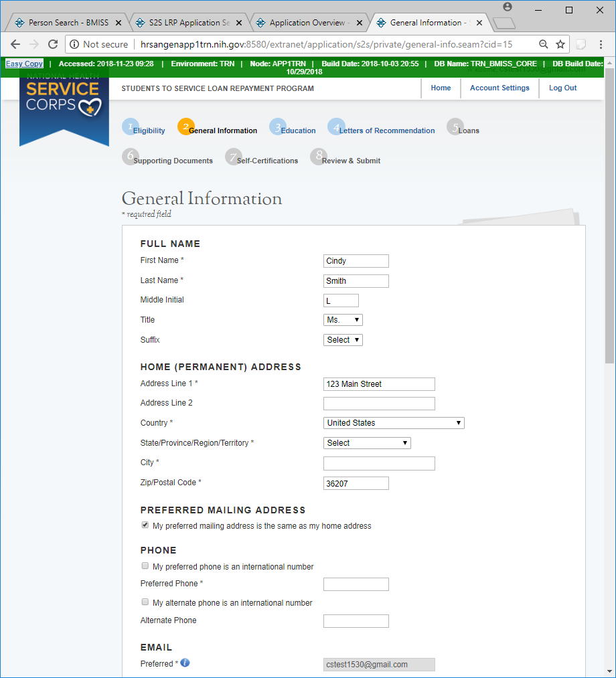Viewport: 616px width, 678px height.
Task: Check preferred phone is international number
Action: (145, 566)
